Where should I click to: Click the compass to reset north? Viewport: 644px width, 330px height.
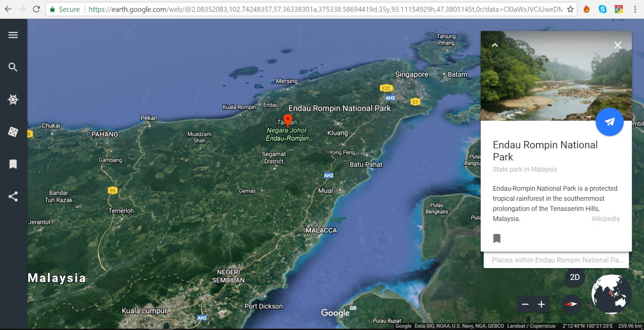click(x=571, y=304)
